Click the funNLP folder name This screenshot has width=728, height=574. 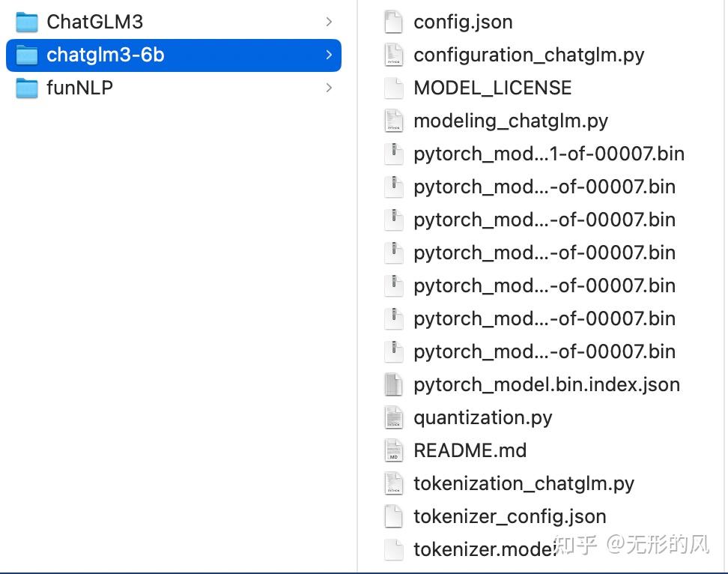[79, 88]
